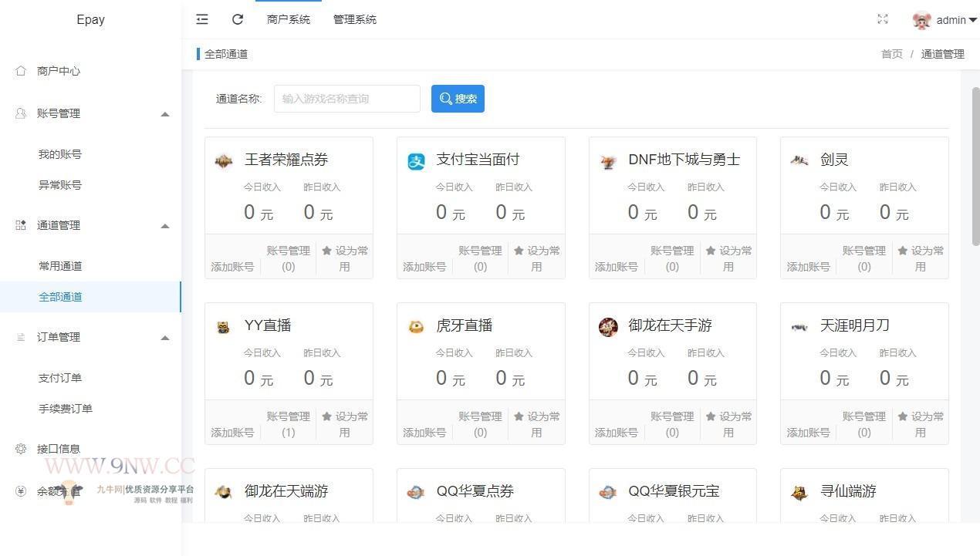
Task: Collapse the 账号管理 submenu arrow
Action: click(x=164, y=114)
